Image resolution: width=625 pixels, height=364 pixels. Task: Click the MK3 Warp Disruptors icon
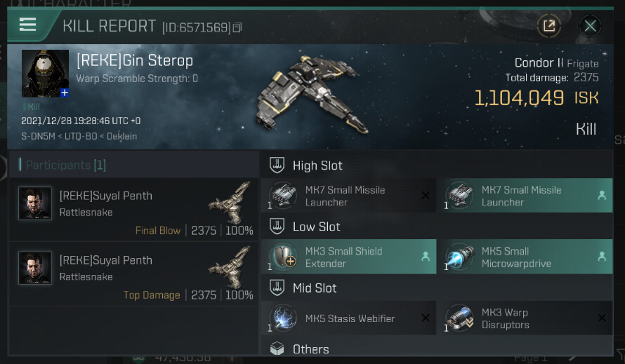[460, 318]
